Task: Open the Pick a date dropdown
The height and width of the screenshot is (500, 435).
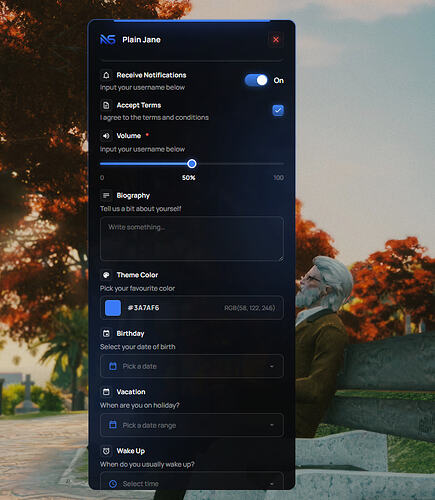Action: pos(192,366)
